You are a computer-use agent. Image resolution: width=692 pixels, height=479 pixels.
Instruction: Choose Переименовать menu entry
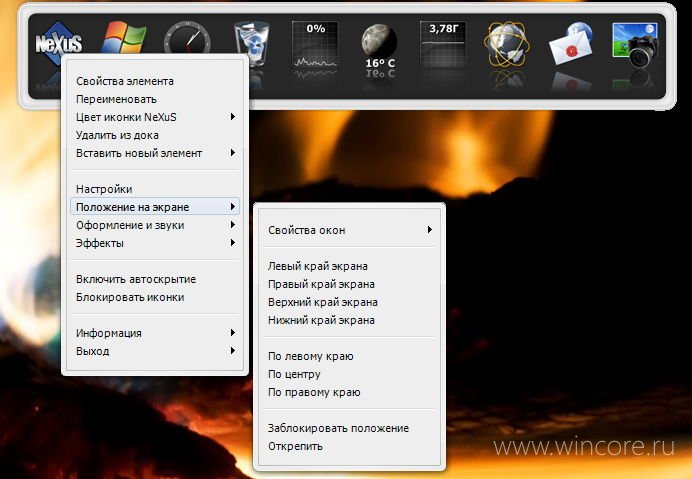155,99
